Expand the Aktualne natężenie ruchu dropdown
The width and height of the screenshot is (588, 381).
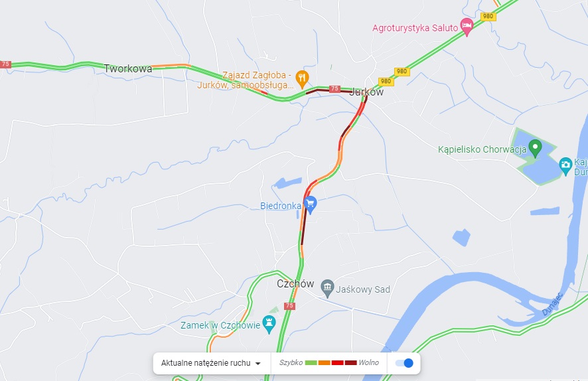pyautogui.click(x=211, y=363)
